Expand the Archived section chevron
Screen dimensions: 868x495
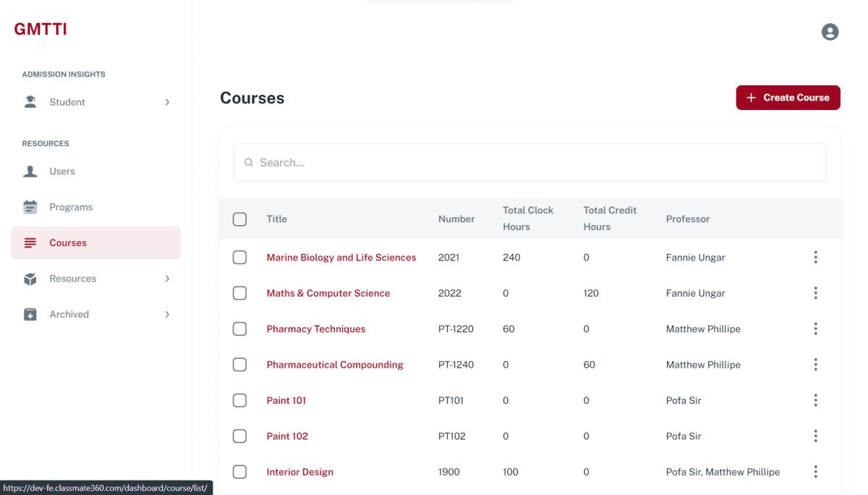[167, 315]
